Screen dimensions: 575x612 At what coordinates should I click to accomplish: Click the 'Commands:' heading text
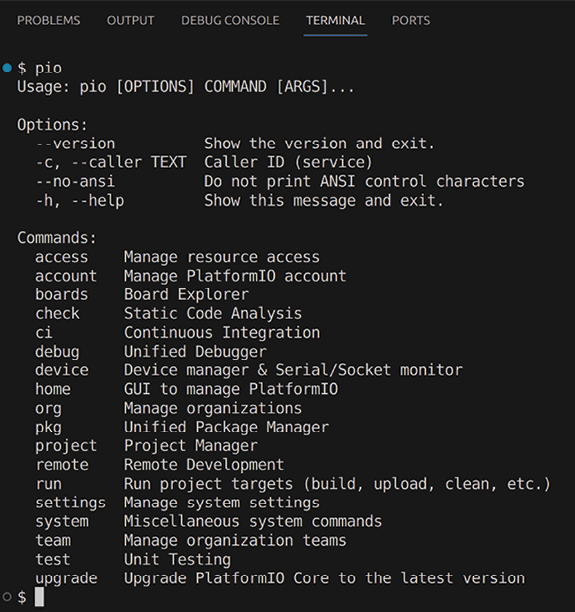click(57, 238)
